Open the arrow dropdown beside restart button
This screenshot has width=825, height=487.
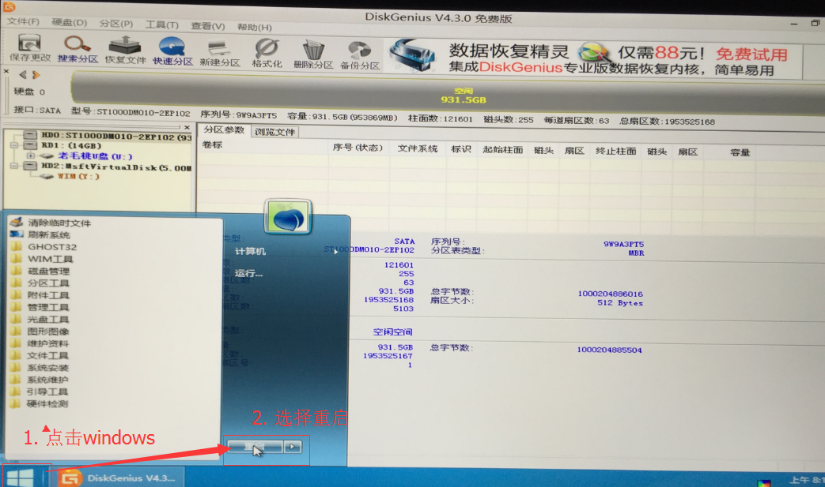293,447
